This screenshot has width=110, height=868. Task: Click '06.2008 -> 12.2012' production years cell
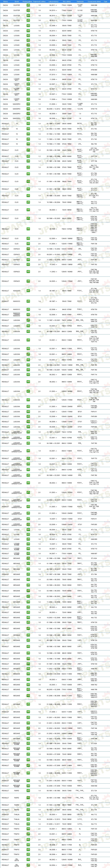pos(53,109)
